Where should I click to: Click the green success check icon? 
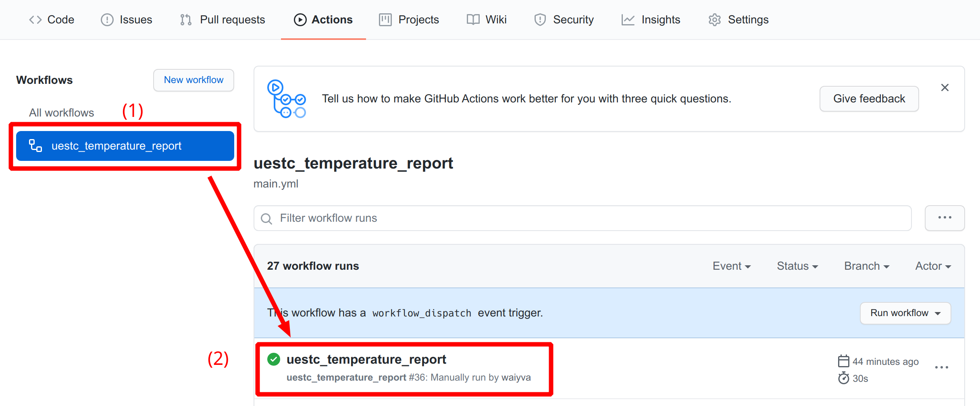274,359
